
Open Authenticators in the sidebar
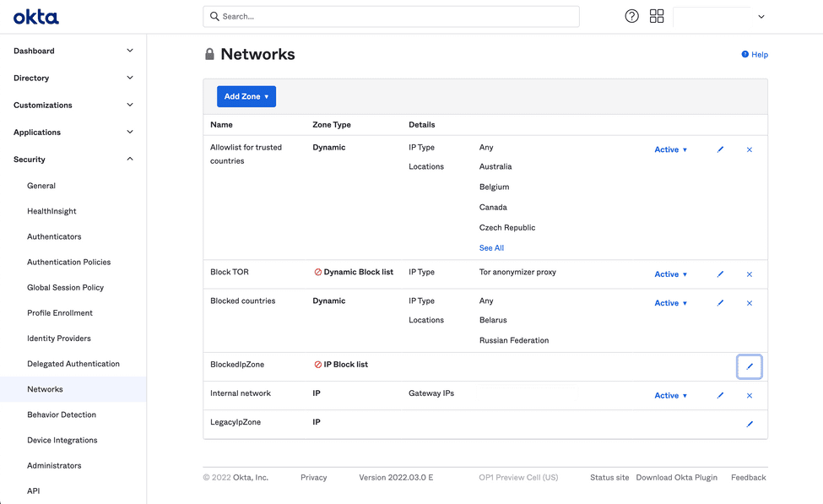point(54,237)
